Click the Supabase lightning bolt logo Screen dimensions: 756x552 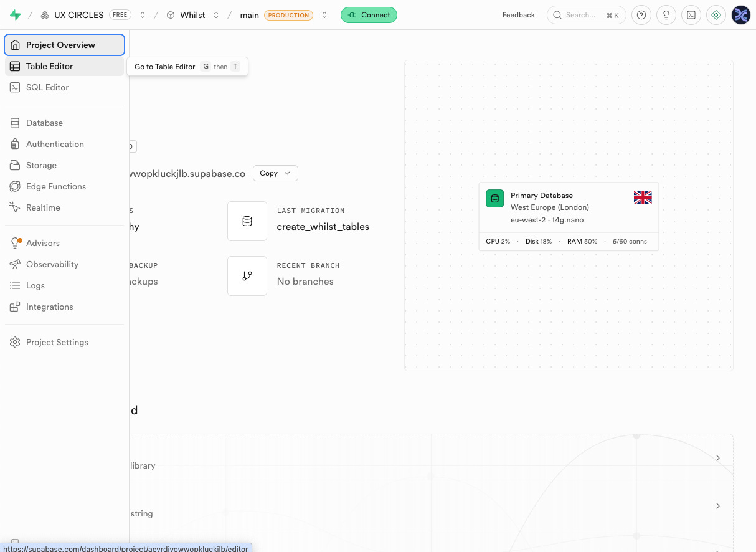pyautogui.click(x=15, y=15)
